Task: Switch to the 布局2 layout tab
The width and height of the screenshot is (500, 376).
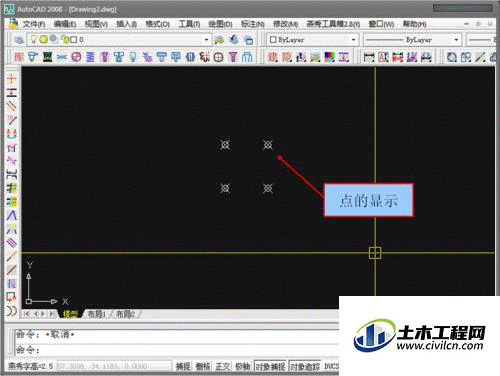Action: (125, 314)
